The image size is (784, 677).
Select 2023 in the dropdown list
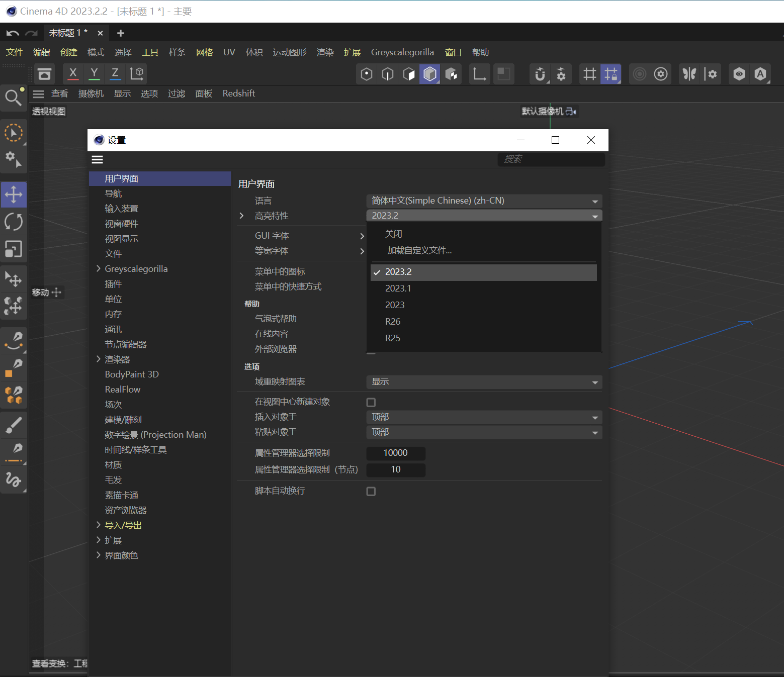[484, 305]
